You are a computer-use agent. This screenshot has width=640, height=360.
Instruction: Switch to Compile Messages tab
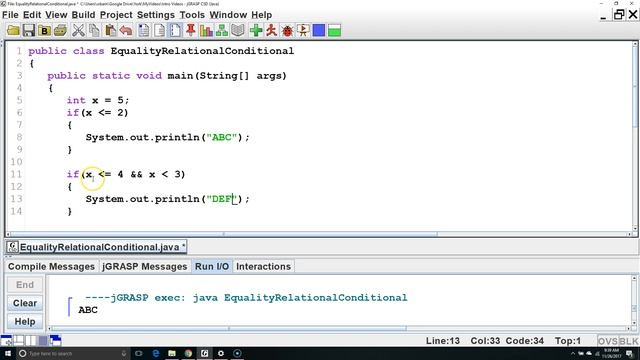point(51,267)
